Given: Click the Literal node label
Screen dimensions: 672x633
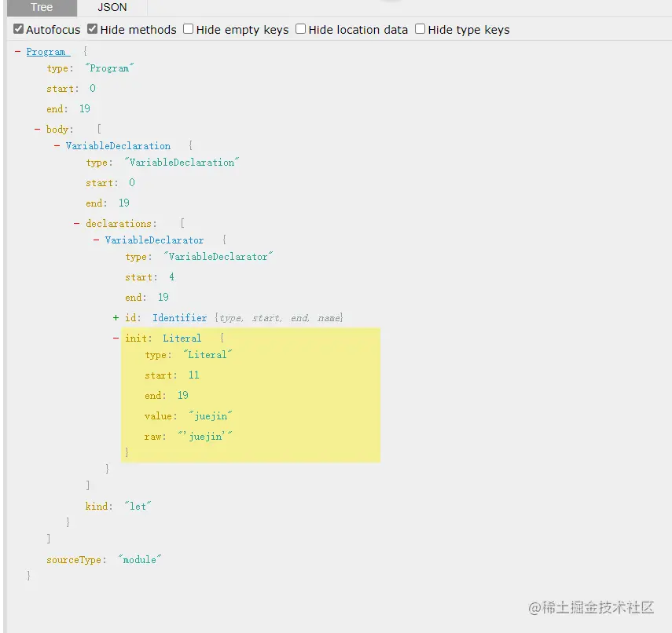Looking at the screenshot, I should [182, 338].
